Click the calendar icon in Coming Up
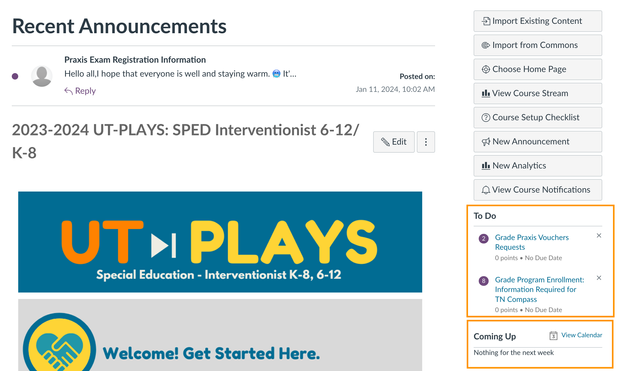 (553, 336)
